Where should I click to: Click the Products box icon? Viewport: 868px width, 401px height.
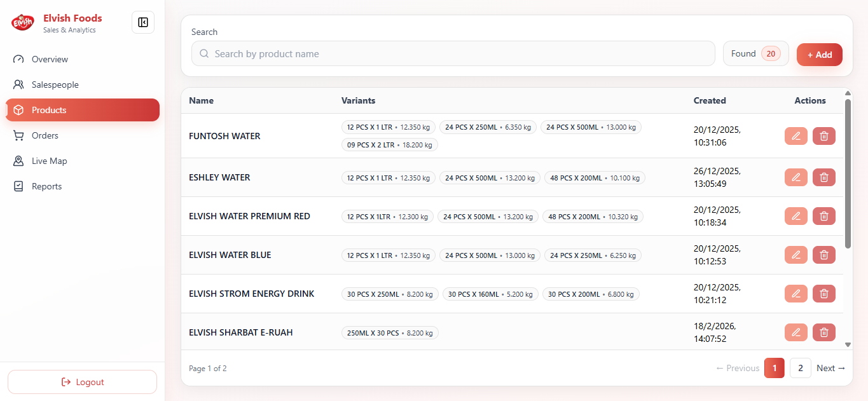coord(18,110)
